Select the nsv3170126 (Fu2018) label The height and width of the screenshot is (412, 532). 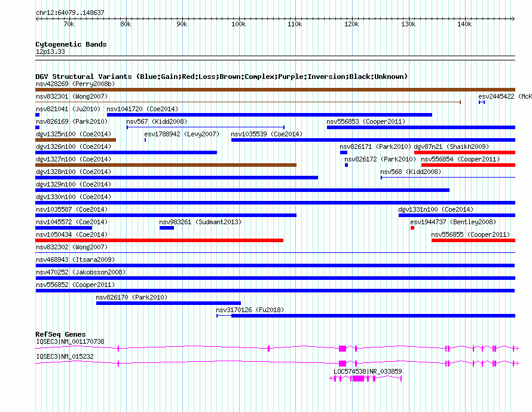pyautogui.click(x=250, y=310)
